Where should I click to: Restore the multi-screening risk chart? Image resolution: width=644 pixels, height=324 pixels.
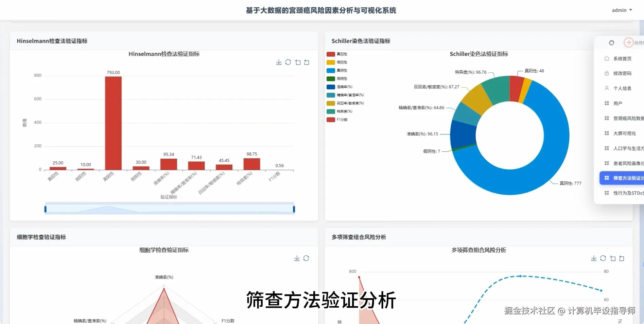coord(603,258)
